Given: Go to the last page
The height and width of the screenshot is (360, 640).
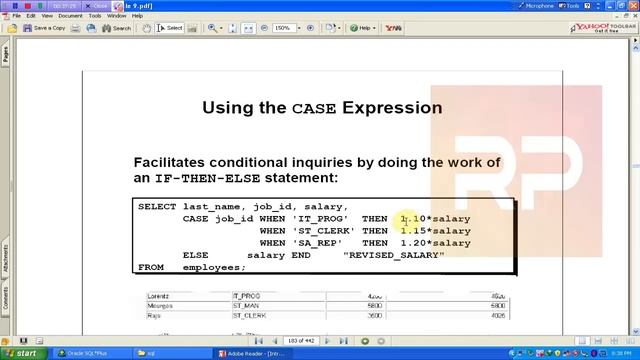Looking at the screenshot, I should [343, 341].
